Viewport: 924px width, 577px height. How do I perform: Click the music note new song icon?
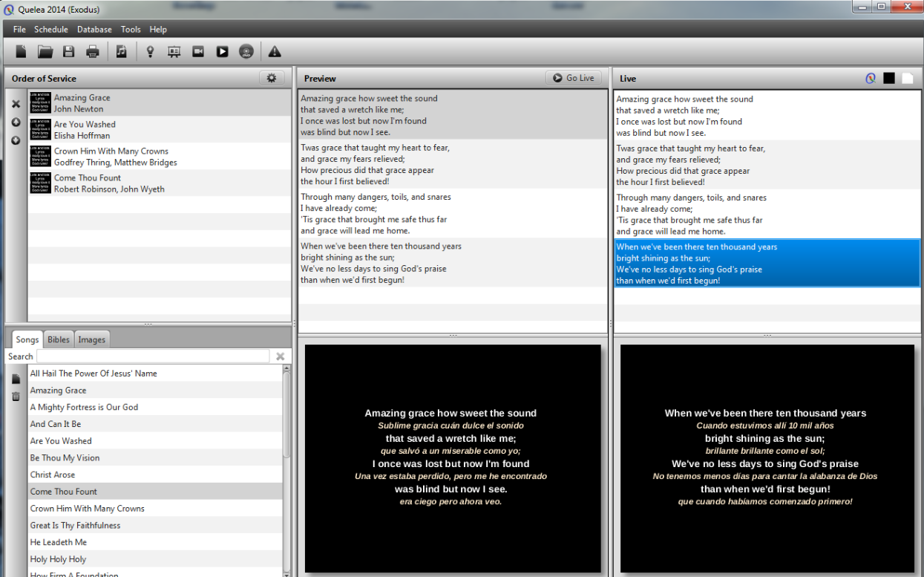pos(122,51)
